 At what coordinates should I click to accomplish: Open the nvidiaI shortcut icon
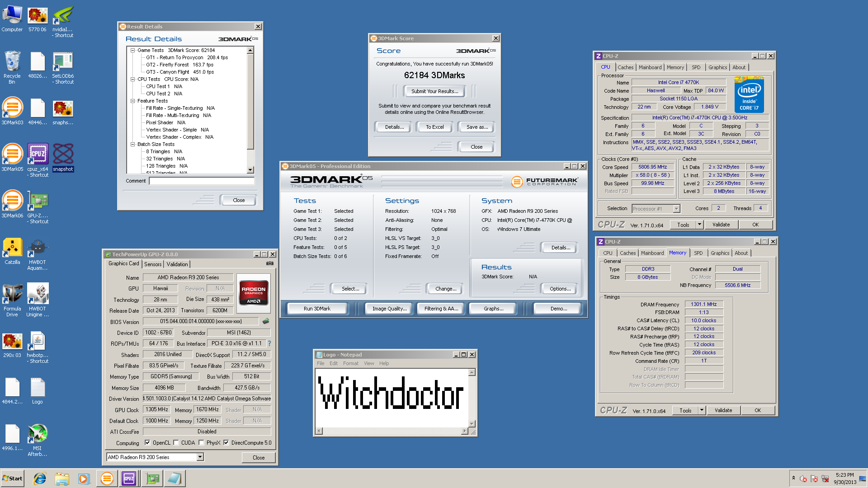63,22
